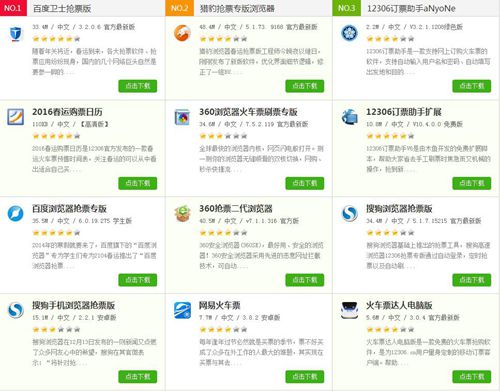Click the 2016春运购票日历 icon
The image size is (500, 391).
pos(16,117)
